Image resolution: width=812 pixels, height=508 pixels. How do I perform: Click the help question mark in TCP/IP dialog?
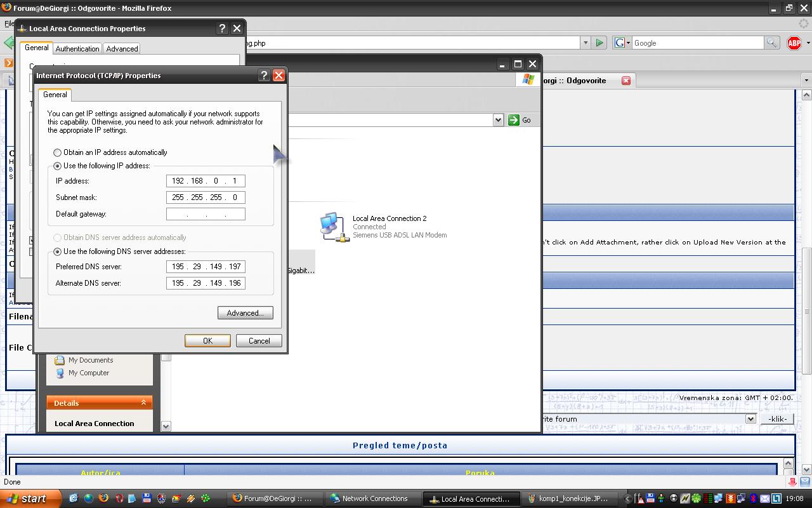pos(264,76)
